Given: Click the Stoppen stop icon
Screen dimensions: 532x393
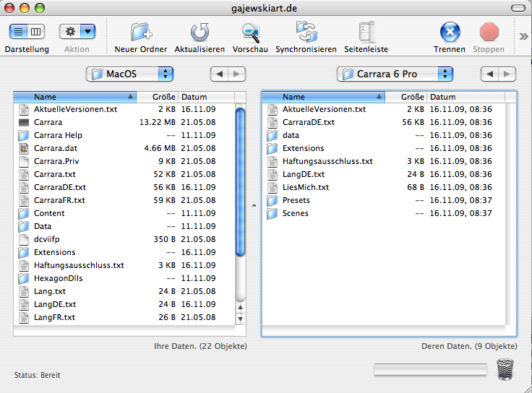Looking at the screenshot, I should pyautogui.click(x=489, y=33).
